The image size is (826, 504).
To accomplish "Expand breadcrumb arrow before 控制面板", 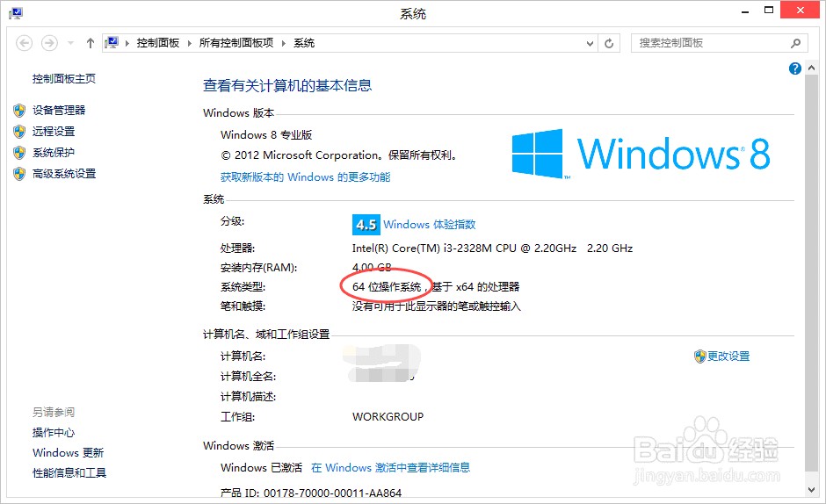I will pyautogui.click(x=127, y=43).
